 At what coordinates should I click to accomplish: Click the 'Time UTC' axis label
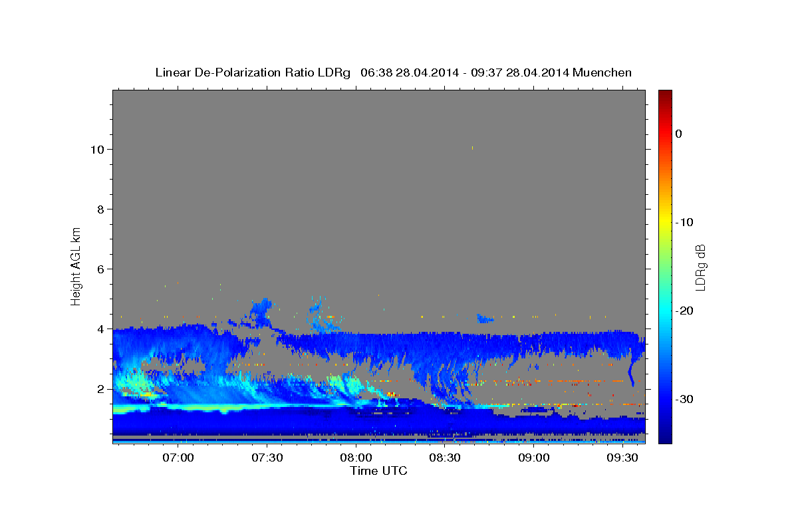pos(378,471)
